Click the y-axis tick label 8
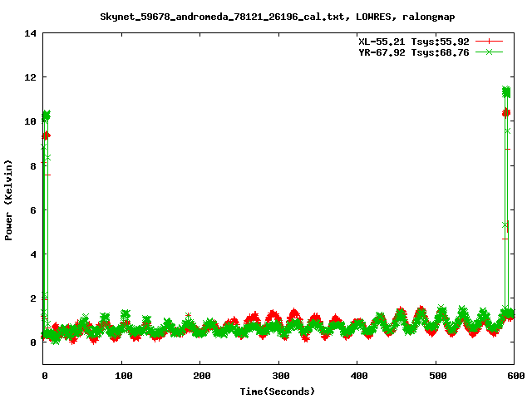Screen dimensions: 532x399 (33, 166)
